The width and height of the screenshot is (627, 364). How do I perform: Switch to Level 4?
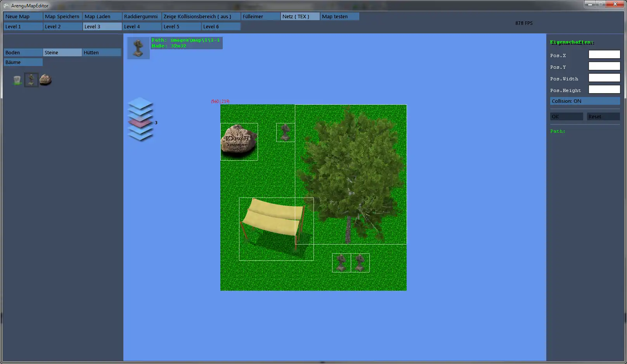[x=142, y=26]
